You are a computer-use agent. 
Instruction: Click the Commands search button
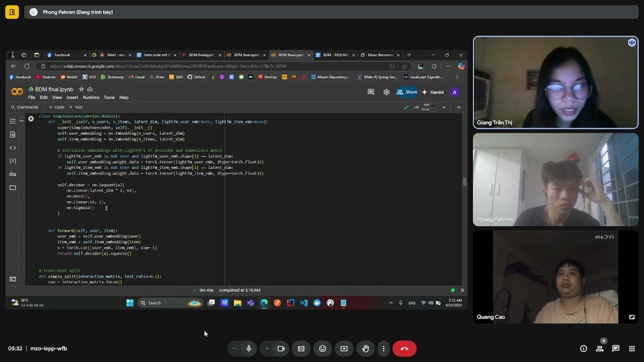[24, 107]
